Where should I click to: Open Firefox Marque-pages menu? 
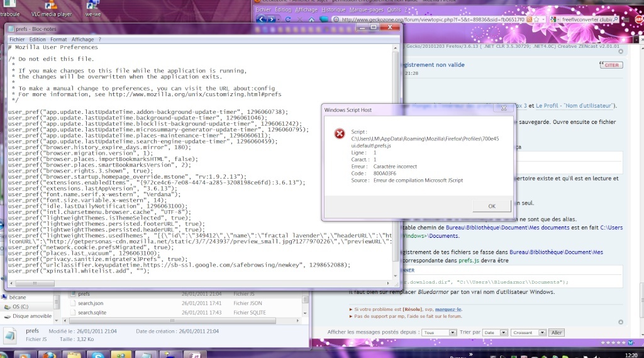(366, 9)
